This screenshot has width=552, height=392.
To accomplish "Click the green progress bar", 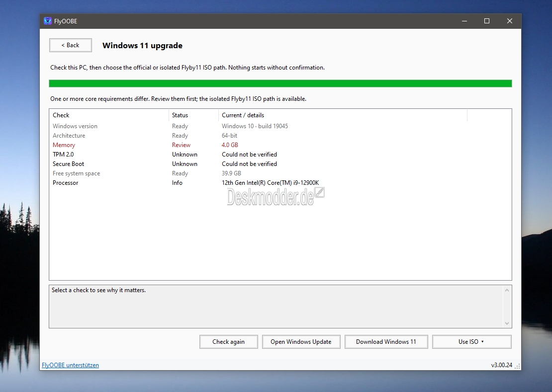I will point(280,83).
